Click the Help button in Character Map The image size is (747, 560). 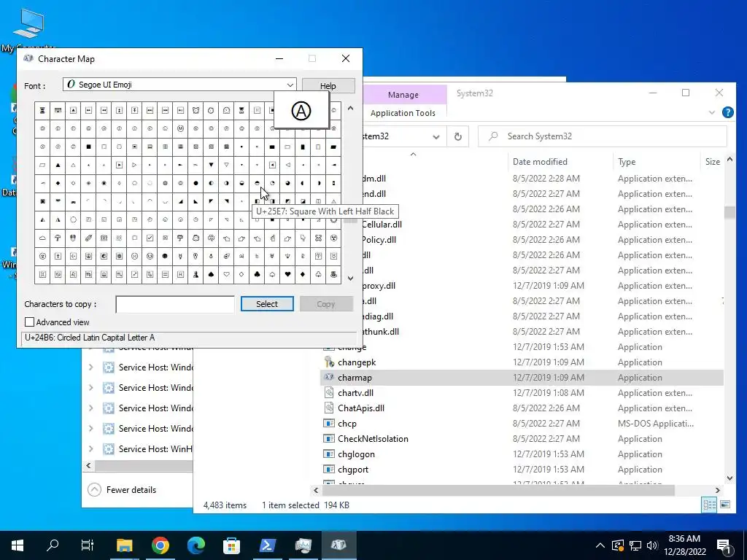pos(328,86)
